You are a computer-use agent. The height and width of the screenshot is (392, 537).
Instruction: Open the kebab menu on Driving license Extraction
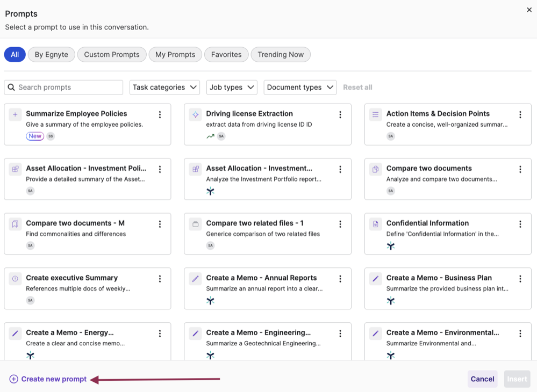[x=340, y=114]
